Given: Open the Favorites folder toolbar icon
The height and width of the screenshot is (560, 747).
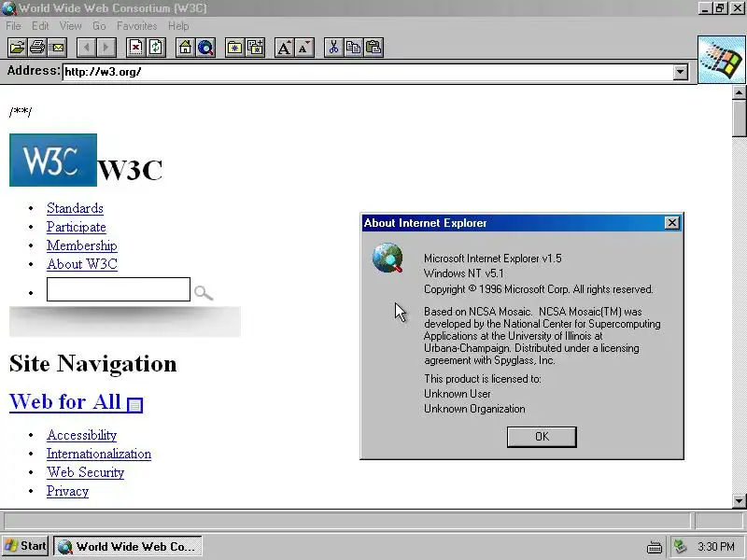Looking at the screenshot, I should 235,48.
